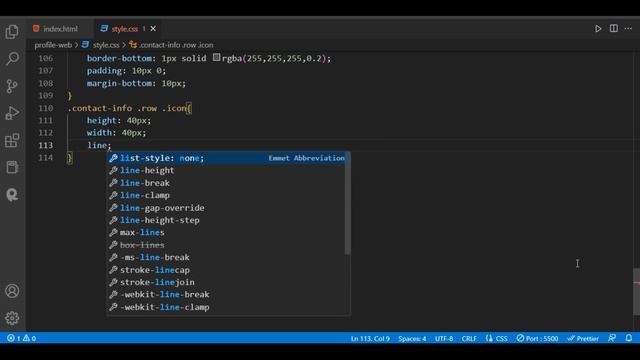The image size is (640, 360).
Task: Click the '.contact-info .row .icon' selector text
Action: point(127,108)
